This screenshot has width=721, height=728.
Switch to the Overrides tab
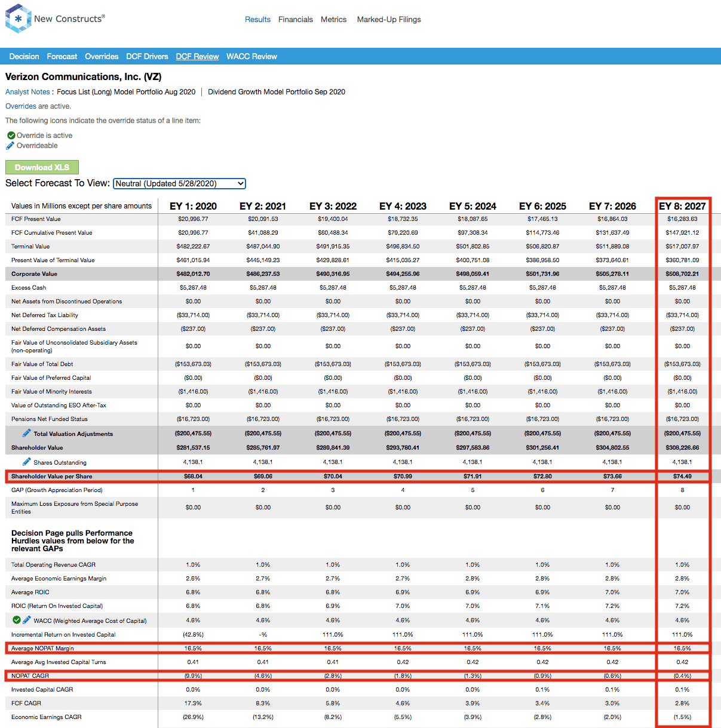coord(102,57)
